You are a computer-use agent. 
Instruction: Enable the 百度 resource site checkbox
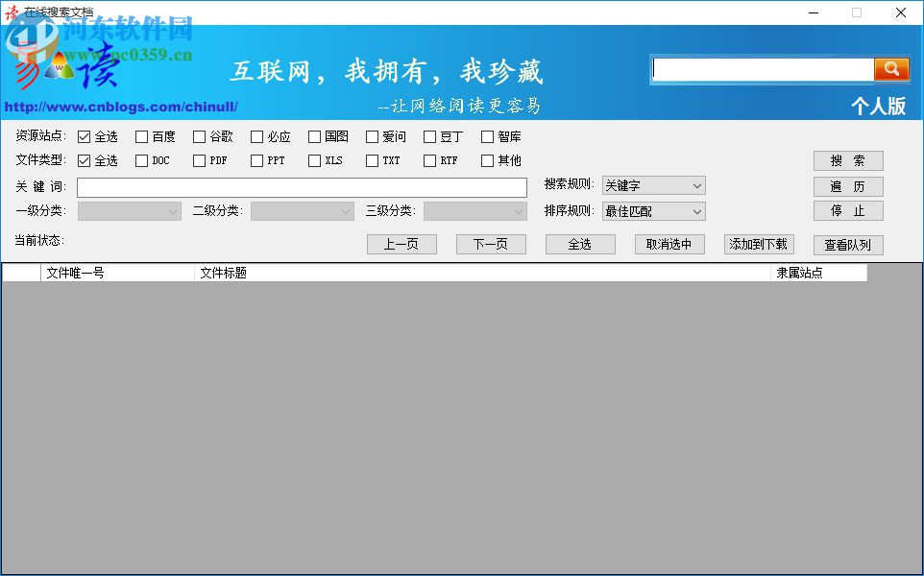click(x=140, y=136)
